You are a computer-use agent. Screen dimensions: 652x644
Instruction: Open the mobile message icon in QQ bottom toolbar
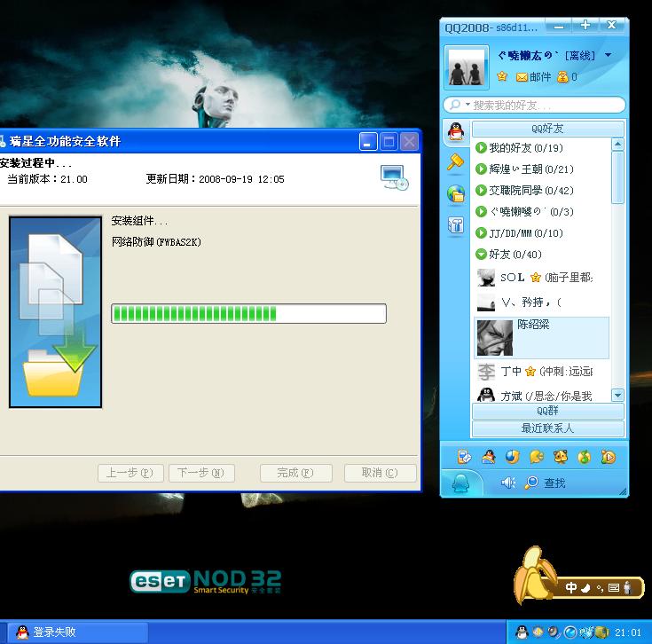pyautogui.click(x=464, y=457)
